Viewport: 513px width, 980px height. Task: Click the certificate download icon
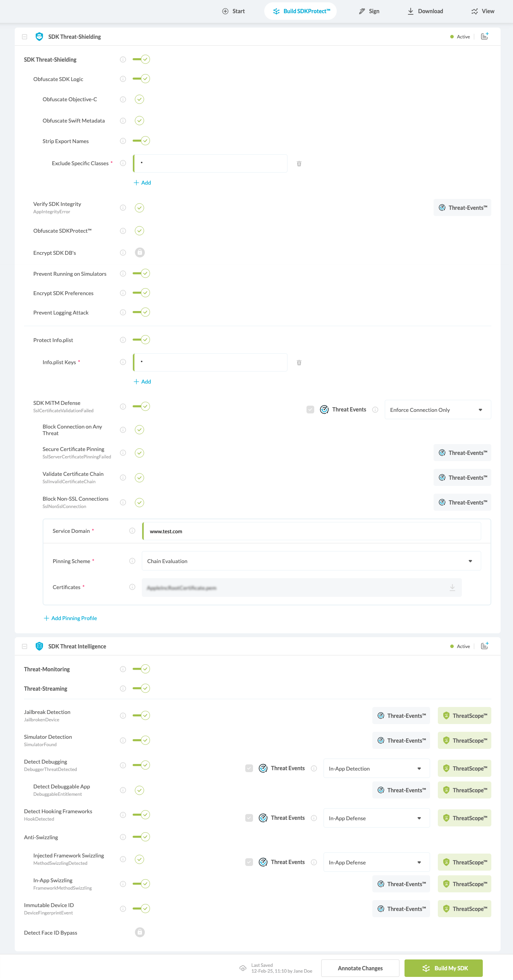coord(452,588)
